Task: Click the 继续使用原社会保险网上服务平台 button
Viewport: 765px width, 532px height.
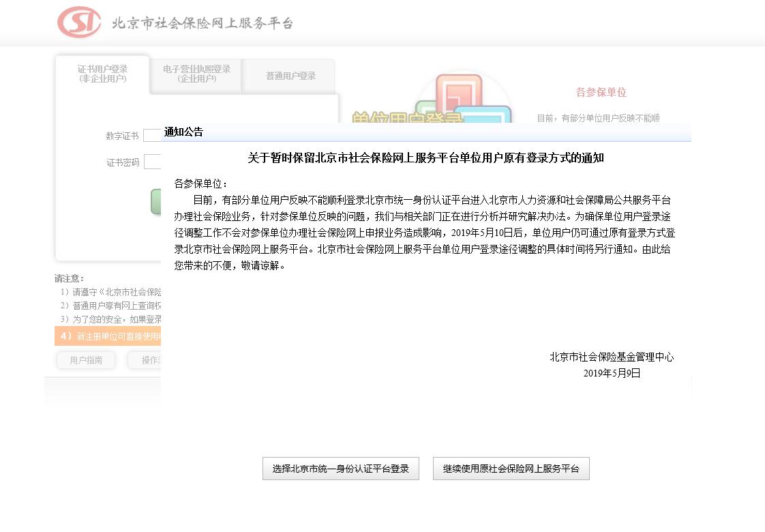Action: point(511,469)
